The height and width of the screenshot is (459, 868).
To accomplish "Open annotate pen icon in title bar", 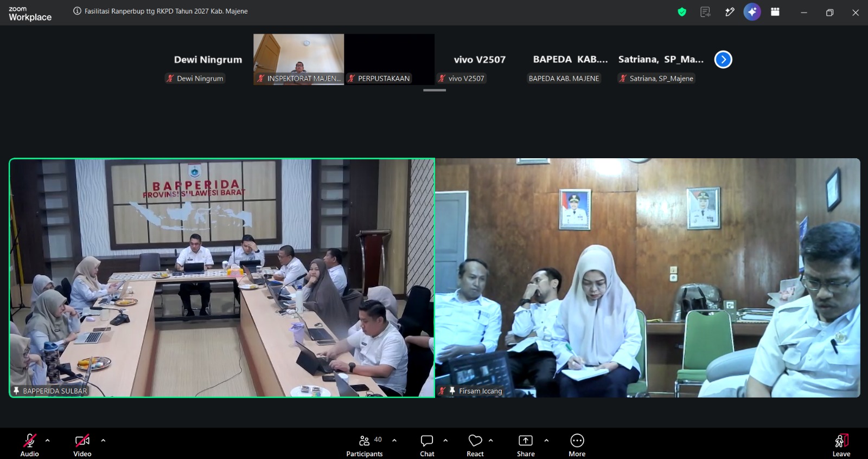I will (x=730, y=12).
